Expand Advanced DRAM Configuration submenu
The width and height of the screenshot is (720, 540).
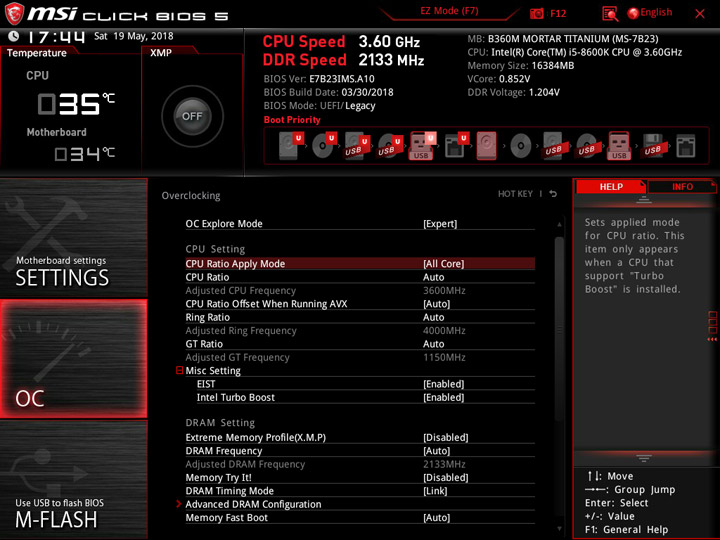pos(253,504)
